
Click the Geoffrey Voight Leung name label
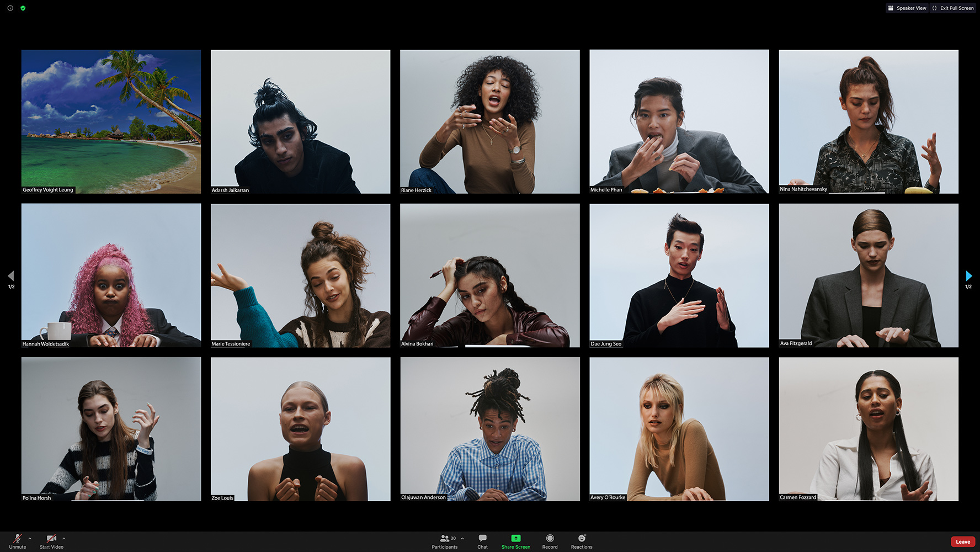[x=48, y=190]
